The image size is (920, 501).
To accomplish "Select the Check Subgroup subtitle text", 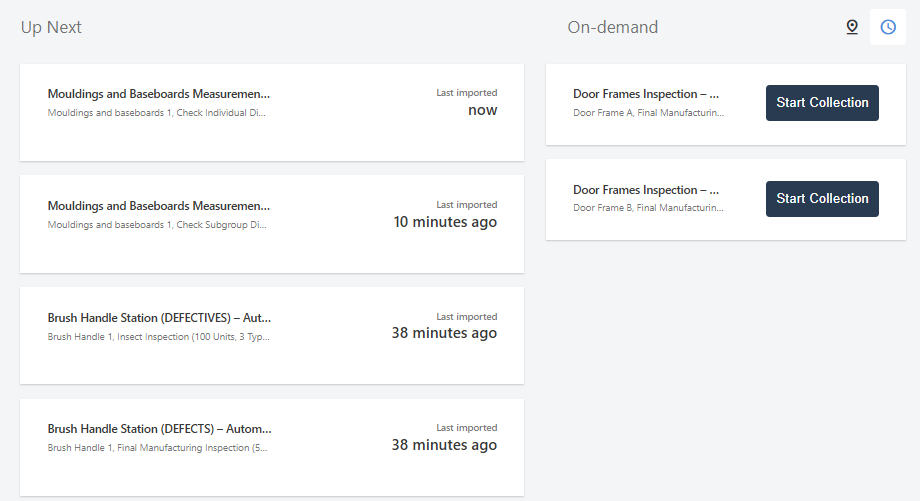I will click(x=157, y=225).
